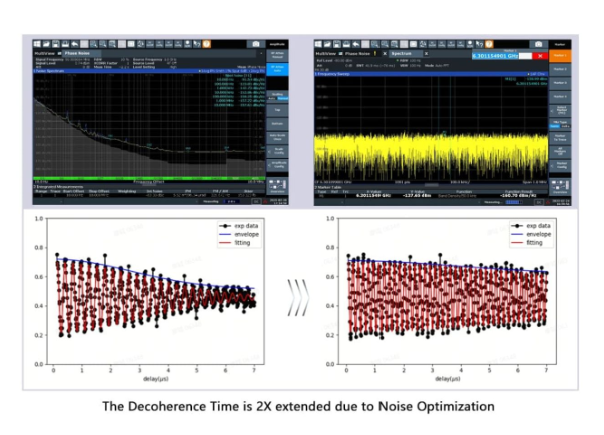Click Auto Scale Once softkey
Viewport: 604px width, 435px height.
tap(277, 137)
